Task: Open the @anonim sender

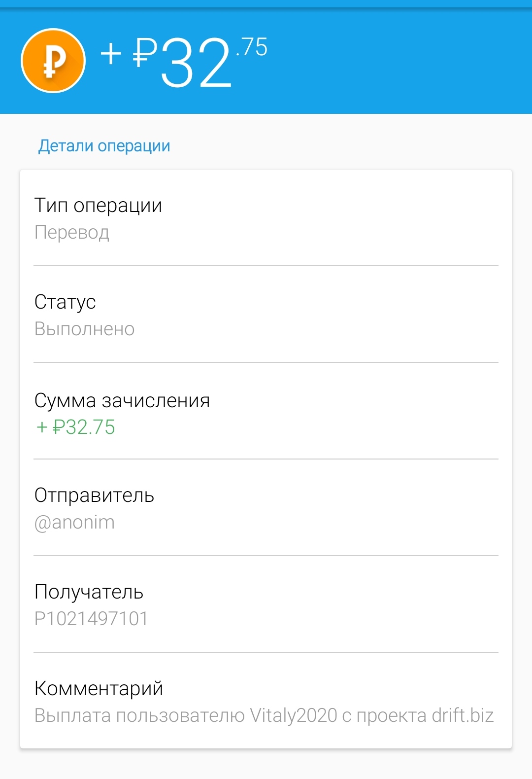Action: click(x=74, y=522)
